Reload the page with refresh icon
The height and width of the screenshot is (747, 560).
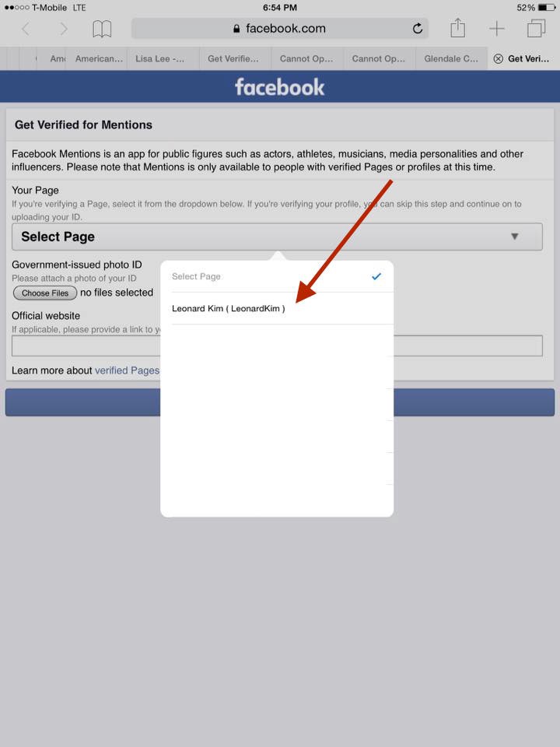click(x=418, y=29)
